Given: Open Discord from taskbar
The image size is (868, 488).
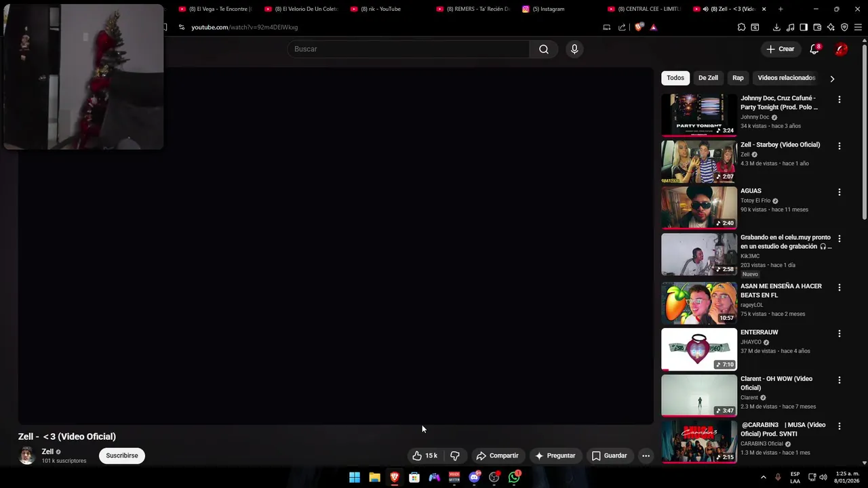Looking at the screenshot, I should [x=474, y=477].
